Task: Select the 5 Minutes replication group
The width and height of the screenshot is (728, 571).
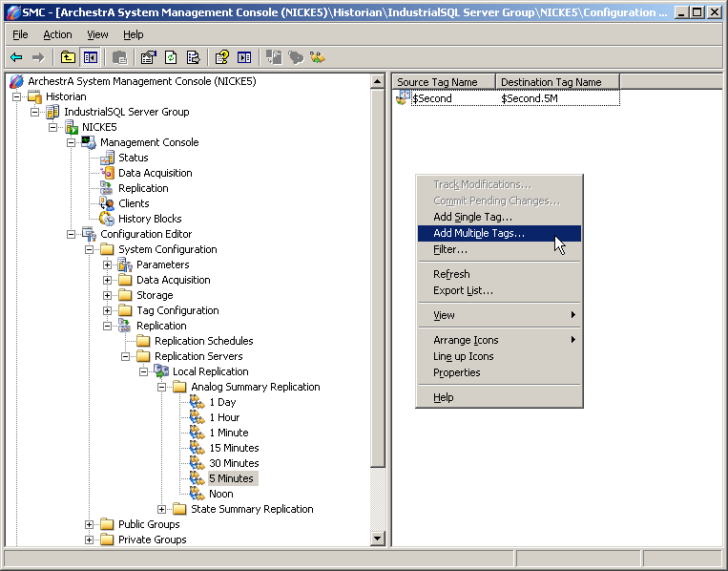Action: tap(231, 478)
